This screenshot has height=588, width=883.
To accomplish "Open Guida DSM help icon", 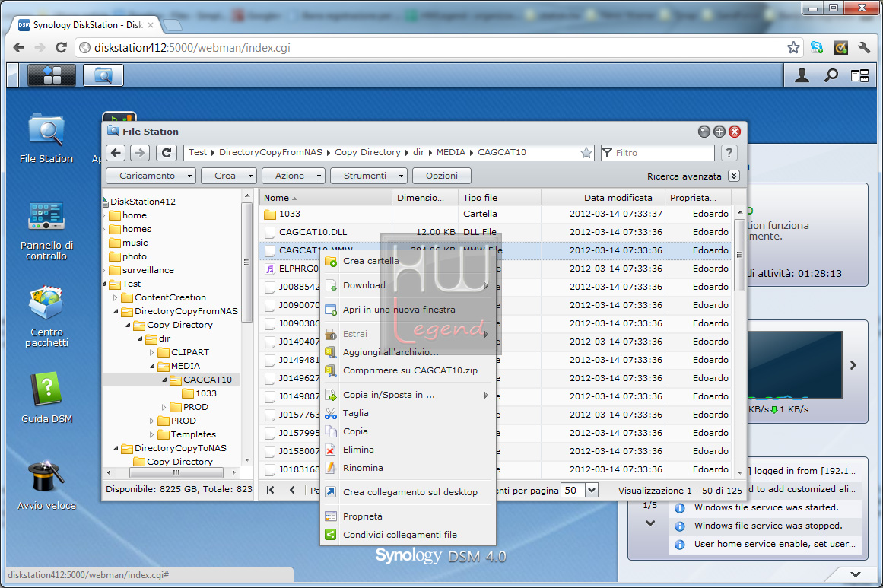I will coord(46,398).
